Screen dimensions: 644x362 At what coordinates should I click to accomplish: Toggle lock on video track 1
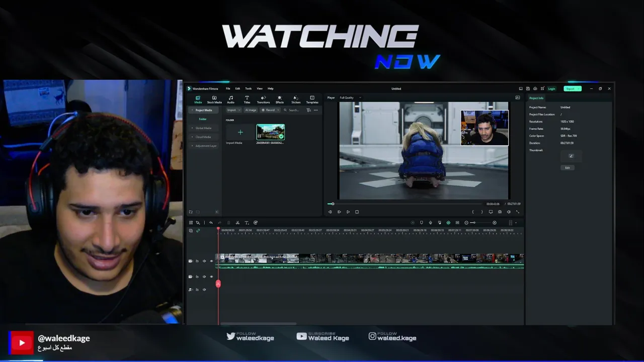pyautogui.click(x=197, y=277)
